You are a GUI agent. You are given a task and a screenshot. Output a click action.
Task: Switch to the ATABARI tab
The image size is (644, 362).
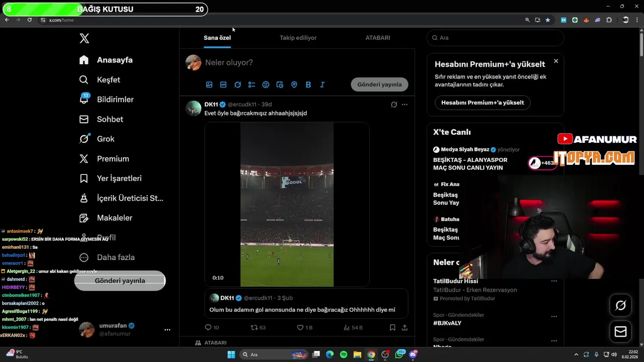(378, 38)
